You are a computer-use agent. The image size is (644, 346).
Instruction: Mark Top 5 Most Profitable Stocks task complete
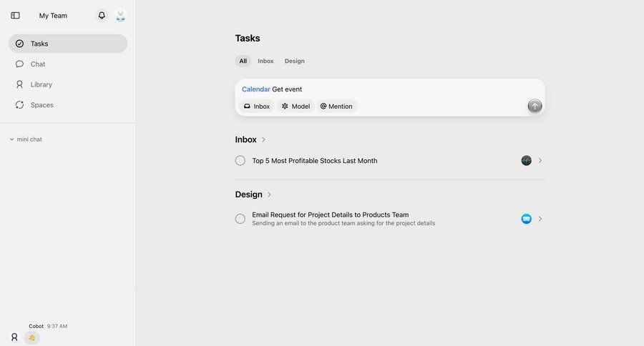click(x=240, y=161)
